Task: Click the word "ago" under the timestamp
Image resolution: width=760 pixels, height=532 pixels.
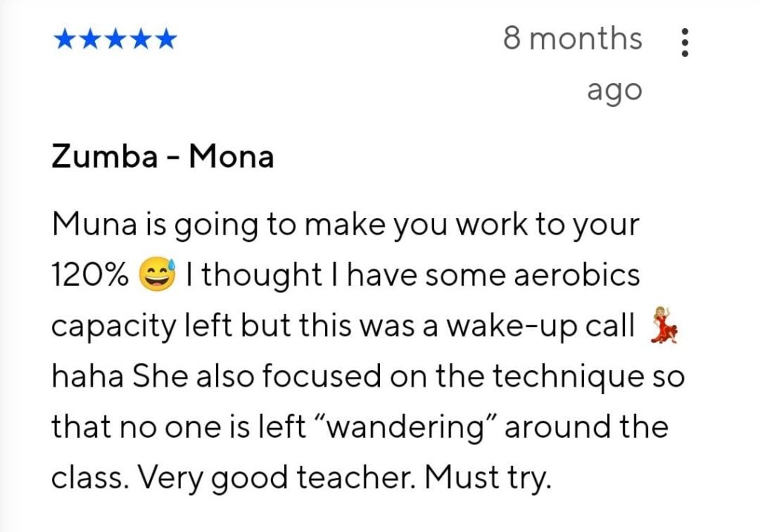Action: (614, 91)
